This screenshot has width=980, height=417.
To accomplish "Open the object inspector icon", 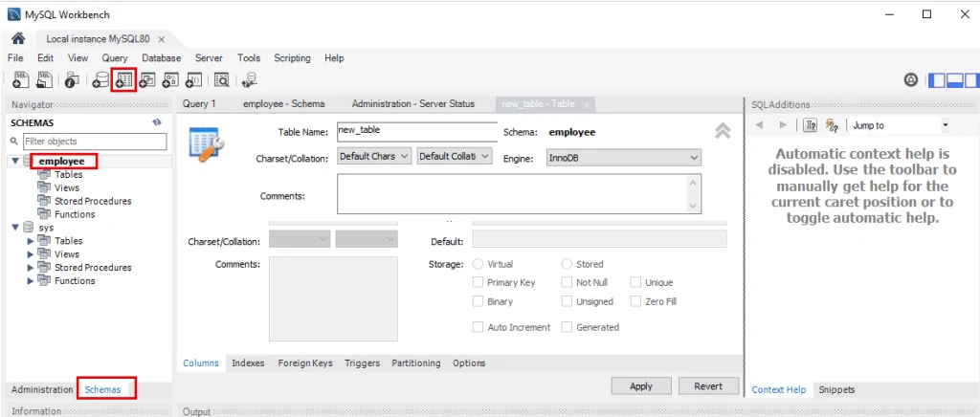I will pyautogui.click(x=72, y=80).
